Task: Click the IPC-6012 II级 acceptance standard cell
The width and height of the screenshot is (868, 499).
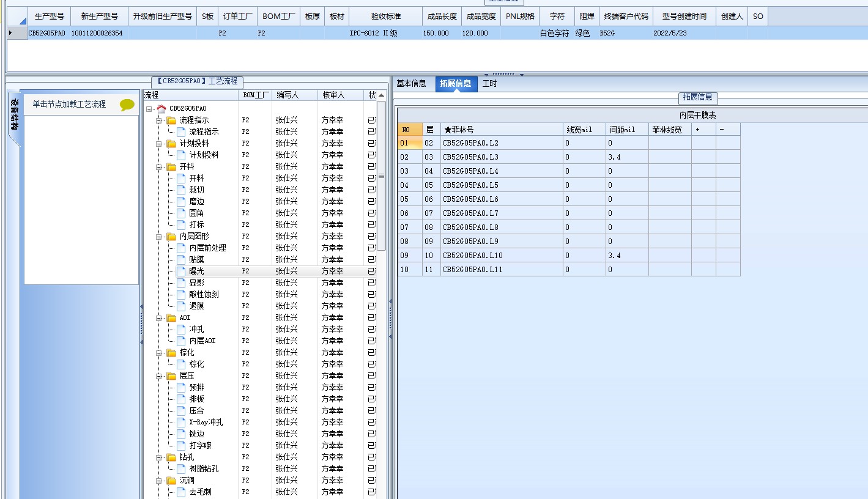Action: coord(385,33)
